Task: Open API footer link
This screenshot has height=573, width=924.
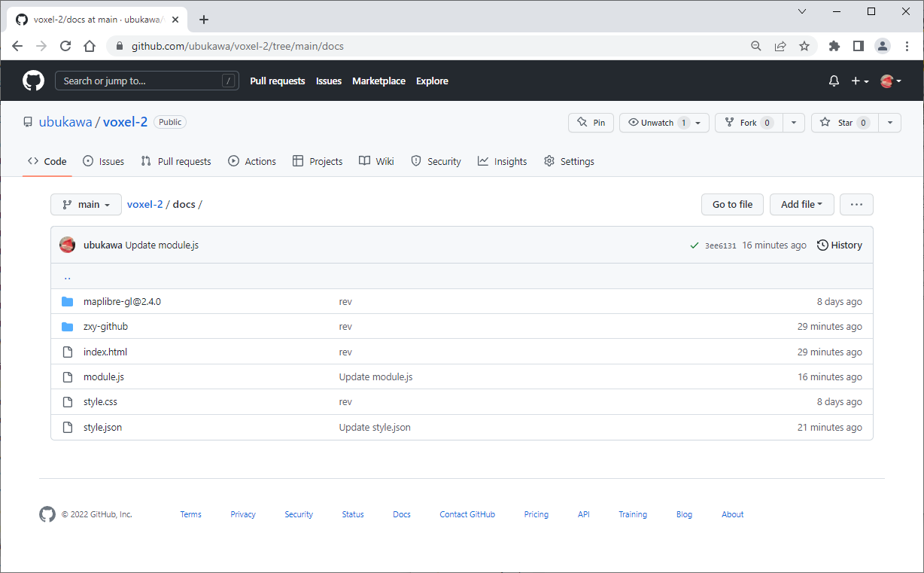Action: [584, 514]
